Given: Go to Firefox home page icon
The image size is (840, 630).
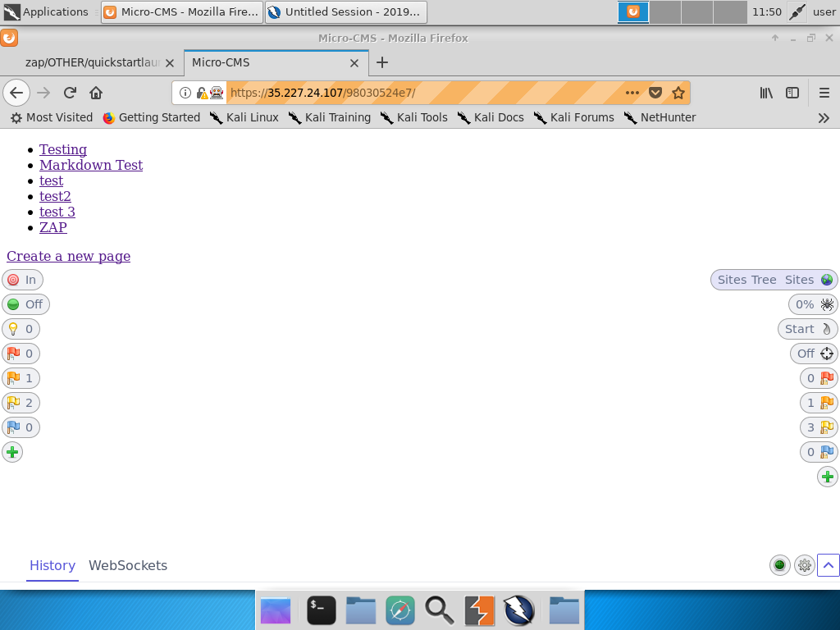Looking at the screenshot, I should coord(96,93).
